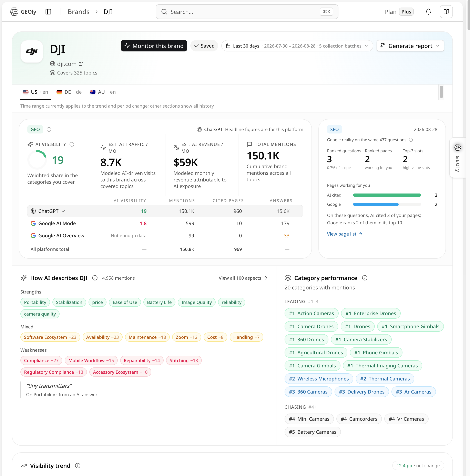Toggle the sidebar panel icon
This screenshot has width=470, height=476.
48,12
